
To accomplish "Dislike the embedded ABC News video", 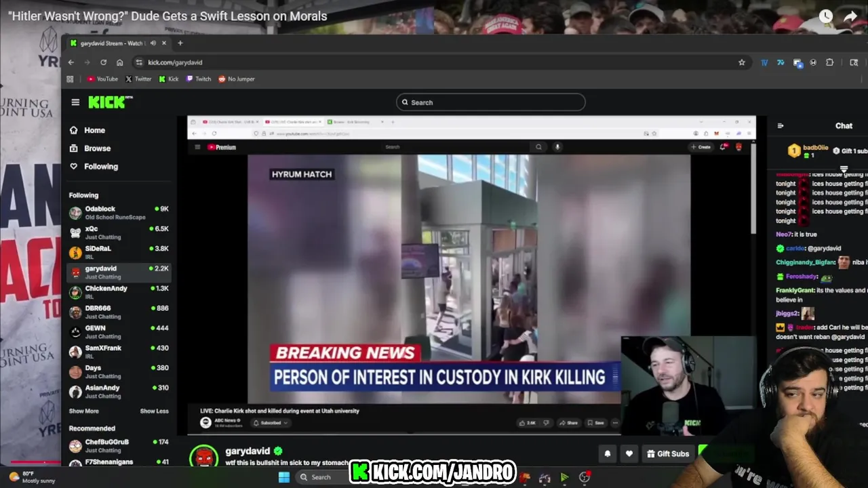I will click(x=546, y=423).
